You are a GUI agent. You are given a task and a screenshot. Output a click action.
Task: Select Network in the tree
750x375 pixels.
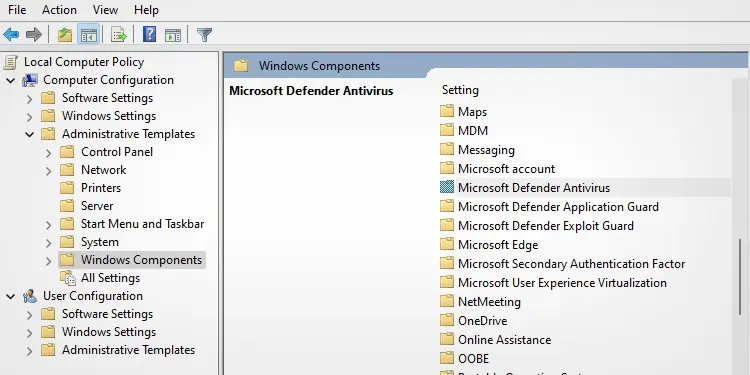pos(104,170)
